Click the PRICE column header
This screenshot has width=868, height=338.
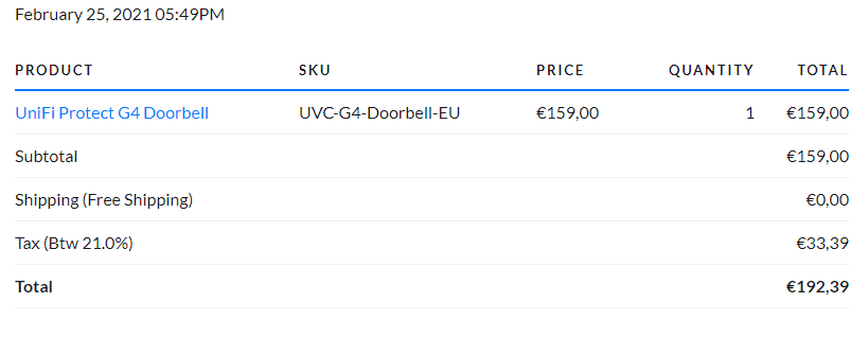click(x=560, y=70)
